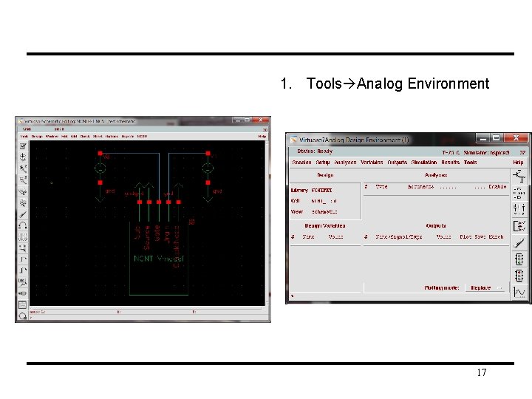
Task: Click Choose Design icon in Analog Environment
Action: 519,177
